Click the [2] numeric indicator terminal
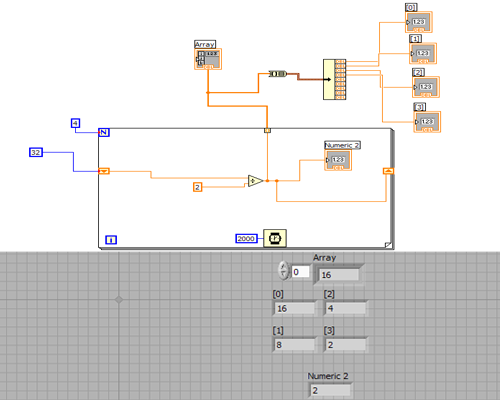This screenshot has width=500, height=400. (x=426, y=87)
